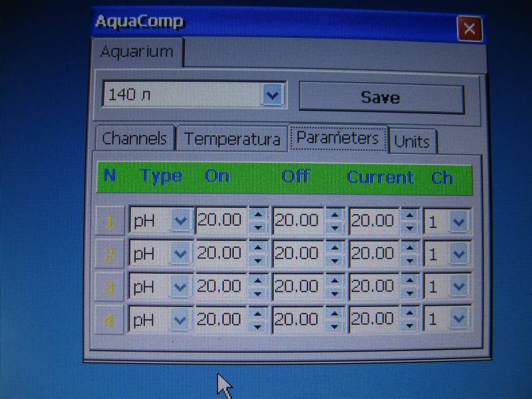Decrease row 3 On value with down arrow
The height and width of the screenshot is (399, 532).
(x=258, y=294)
